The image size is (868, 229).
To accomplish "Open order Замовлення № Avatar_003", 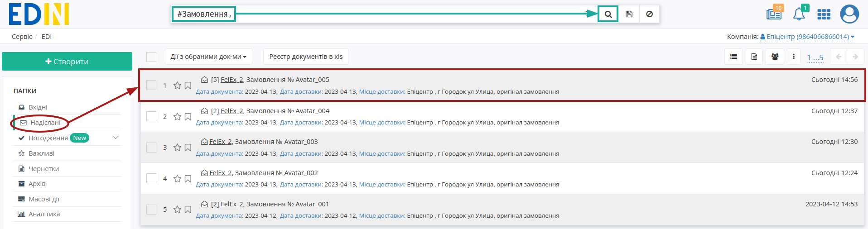I will [x=276, y=142].
